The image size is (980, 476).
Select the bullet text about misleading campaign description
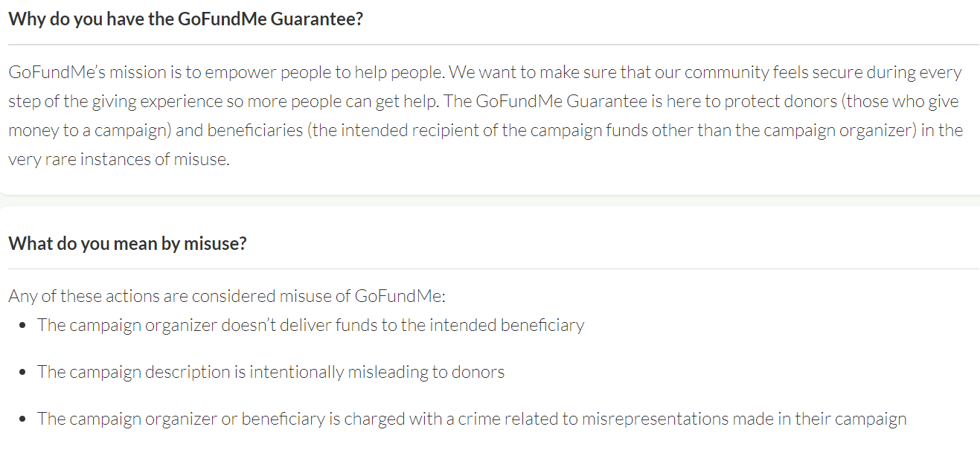(x=271, y=372)
